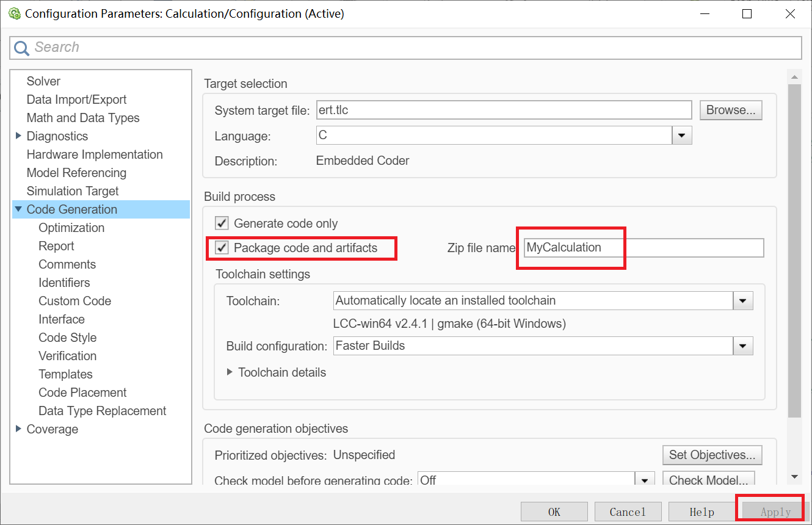Open the Toolchain dropdown arrow
This screenshot has height=525, width=812.
pyautogui.click(x=743, y=300)
